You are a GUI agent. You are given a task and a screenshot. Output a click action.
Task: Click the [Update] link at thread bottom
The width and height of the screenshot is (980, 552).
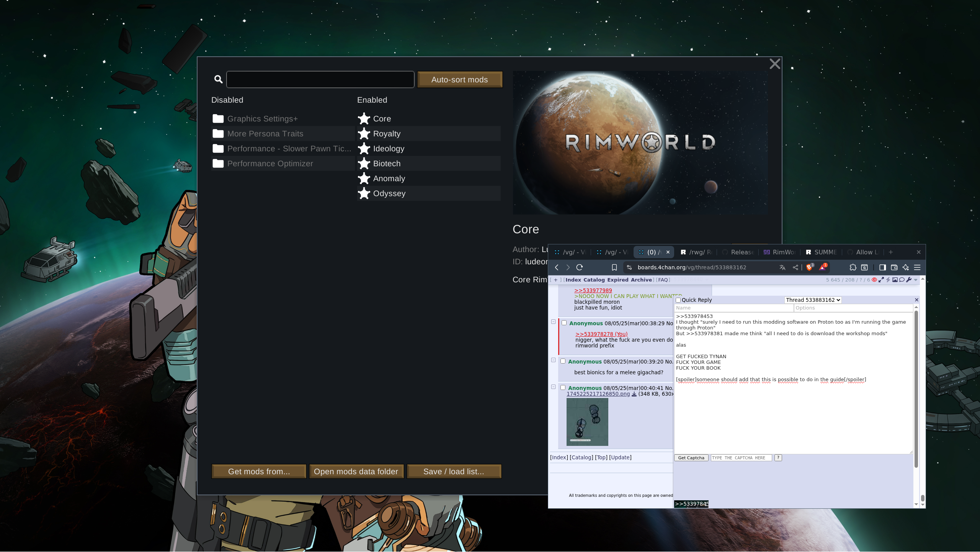point(620,457)
